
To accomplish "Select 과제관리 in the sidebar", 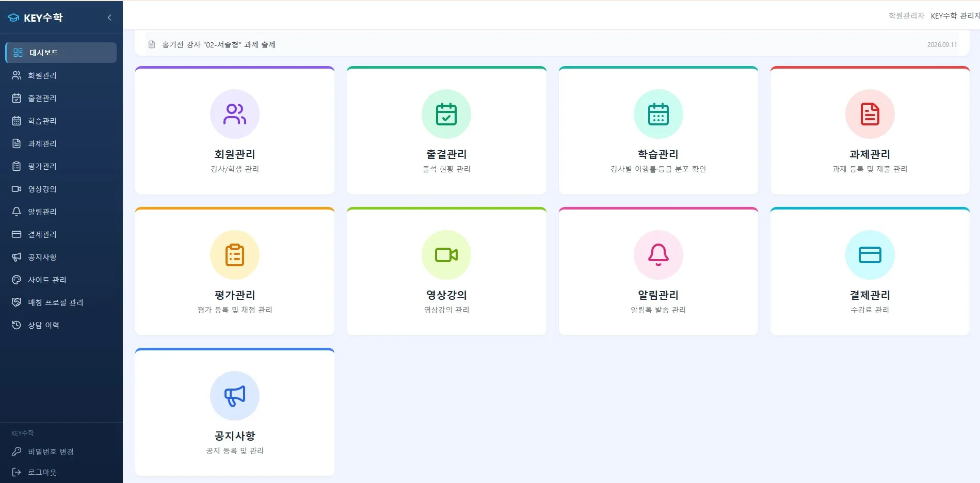I will (x=61, y=143).
